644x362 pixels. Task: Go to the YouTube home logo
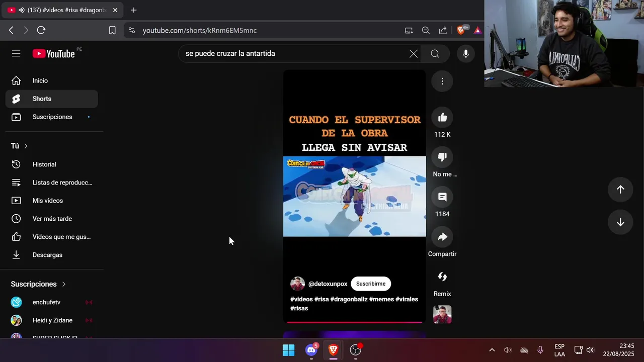[x=54, y=53]
